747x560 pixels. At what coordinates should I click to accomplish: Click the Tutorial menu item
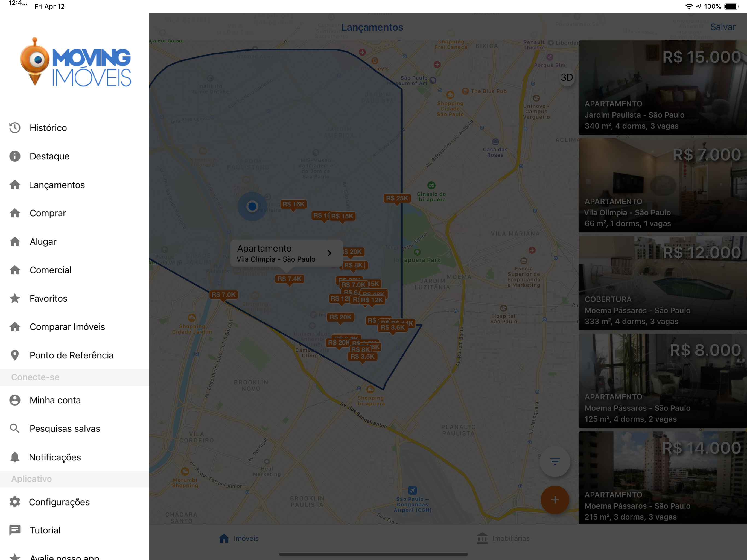[45, 530]
